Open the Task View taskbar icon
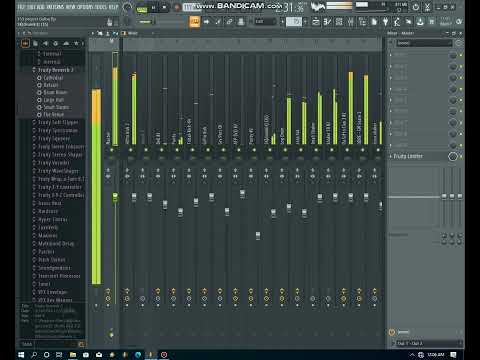The width and height of the screenshot is (480, 360). click(59, 355)
